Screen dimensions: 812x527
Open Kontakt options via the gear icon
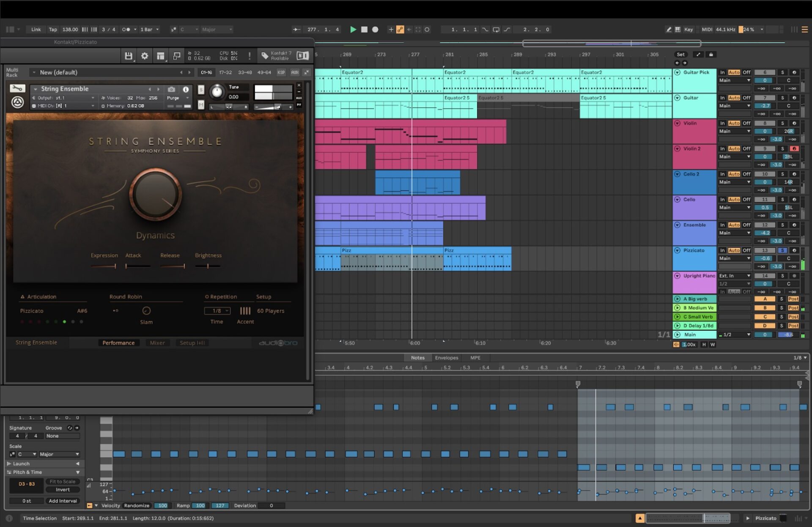145,55
